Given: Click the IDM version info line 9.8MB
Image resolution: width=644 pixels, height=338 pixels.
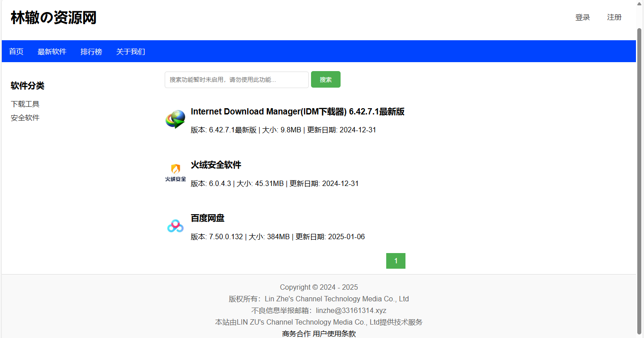Looking at the screenshot, I should [x=283, y=130].
